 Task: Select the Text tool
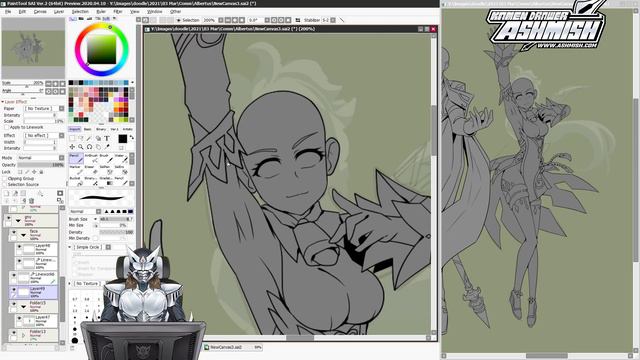[107, 138]
